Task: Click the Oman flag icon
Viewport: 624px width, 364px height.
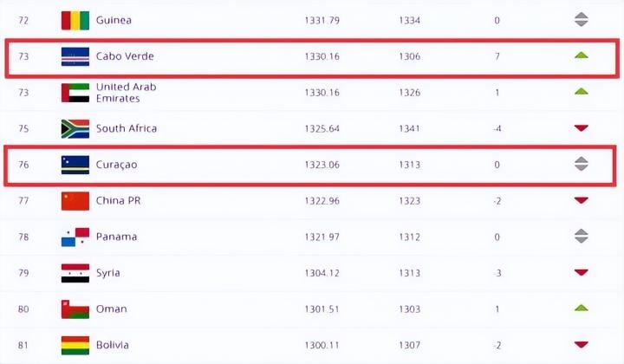Action: click(x=75, y=309)
